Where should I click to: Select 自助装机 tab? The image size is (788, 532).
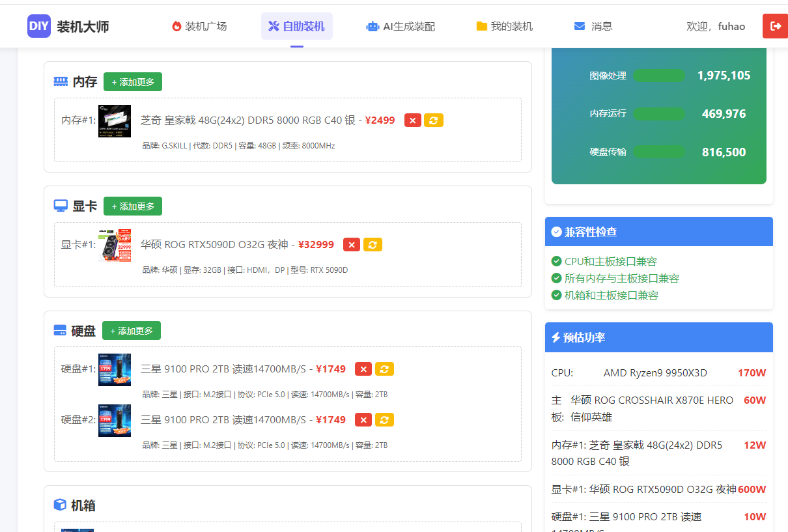click(x=296, y=26)
